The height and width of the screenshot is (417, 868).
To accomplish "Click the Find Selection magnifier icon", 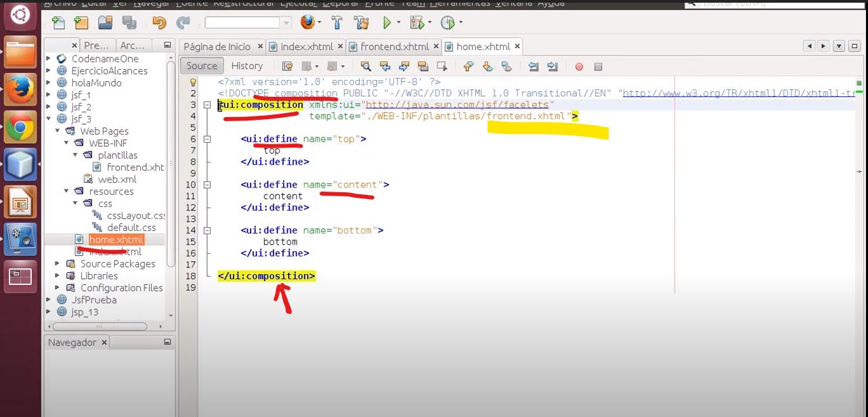I will click(x=366, y=66).
